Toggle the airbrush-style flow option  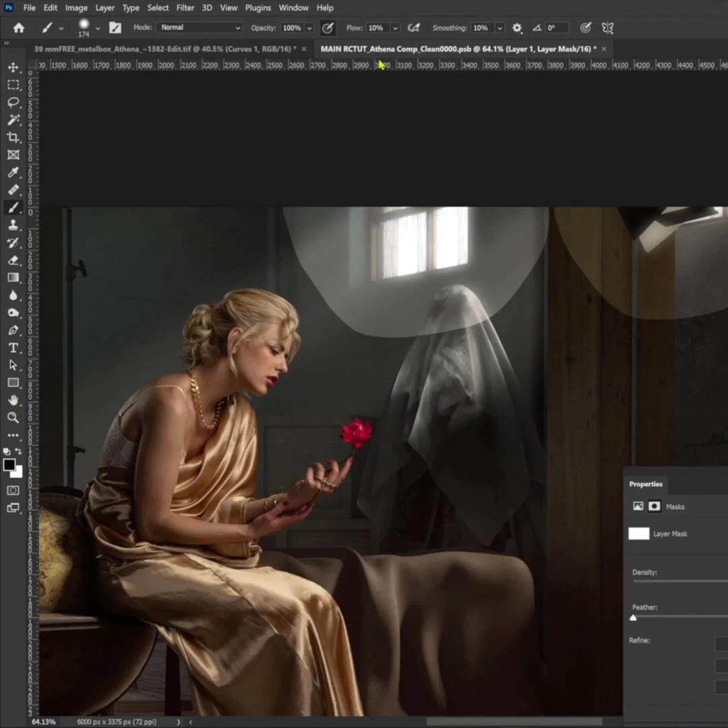tap(414, 28)
